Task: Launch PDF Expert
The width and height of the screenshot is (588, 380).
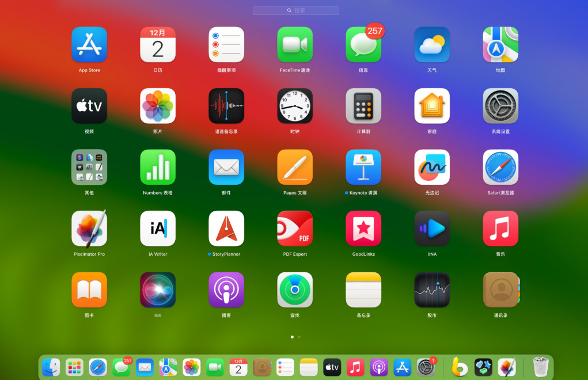Action: point(295,229)
